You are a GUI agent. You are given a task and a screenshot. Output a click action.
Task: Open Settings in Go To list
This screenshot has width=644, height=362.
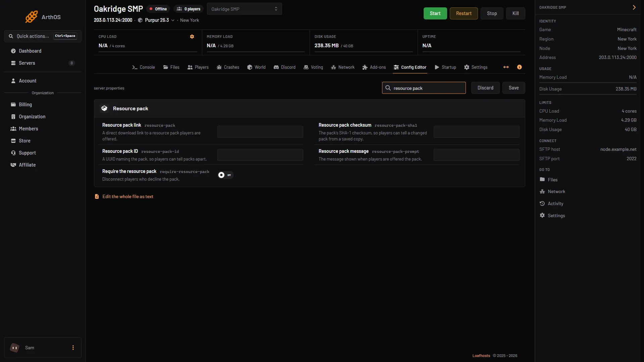pyautogui.click(x=552, y=216)
